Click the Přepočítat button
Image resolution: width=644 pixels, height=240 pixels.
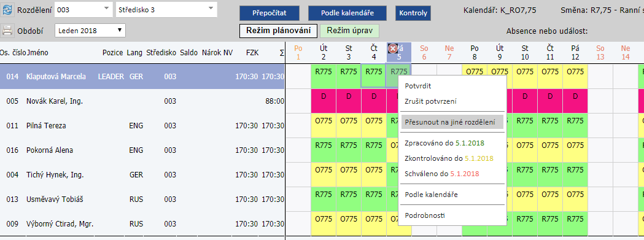pyautogui.click(x=270, y=13)
